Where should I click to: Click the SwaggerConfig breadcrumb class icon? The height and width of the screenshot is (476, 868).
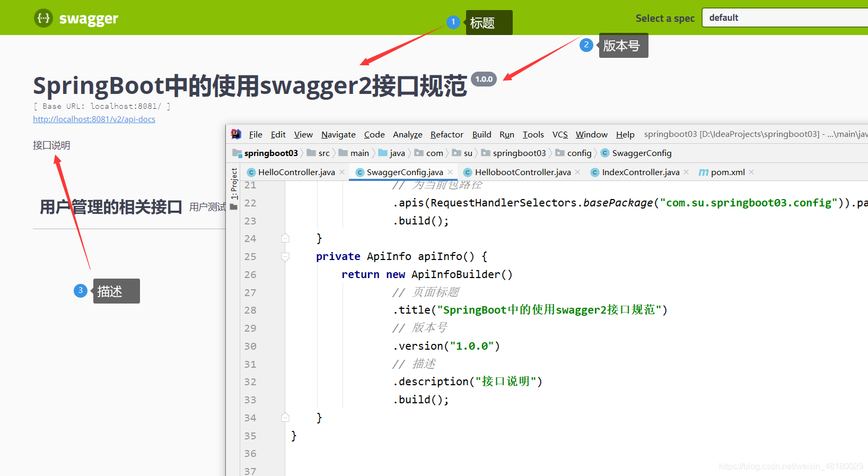point(605,153)
